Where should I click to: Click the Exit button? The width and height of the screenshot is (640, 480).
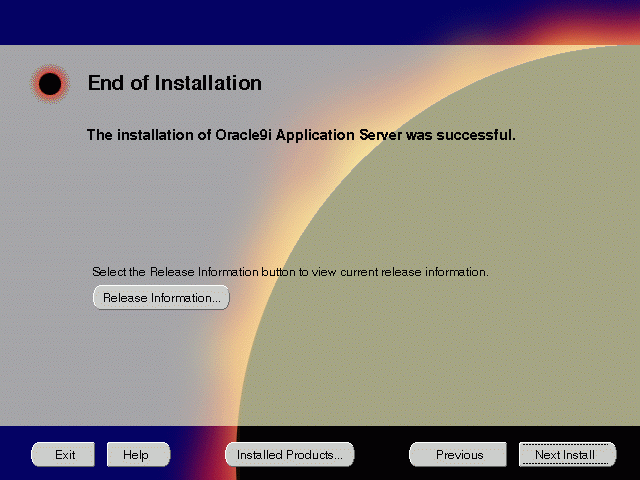[x=63, y=454]
